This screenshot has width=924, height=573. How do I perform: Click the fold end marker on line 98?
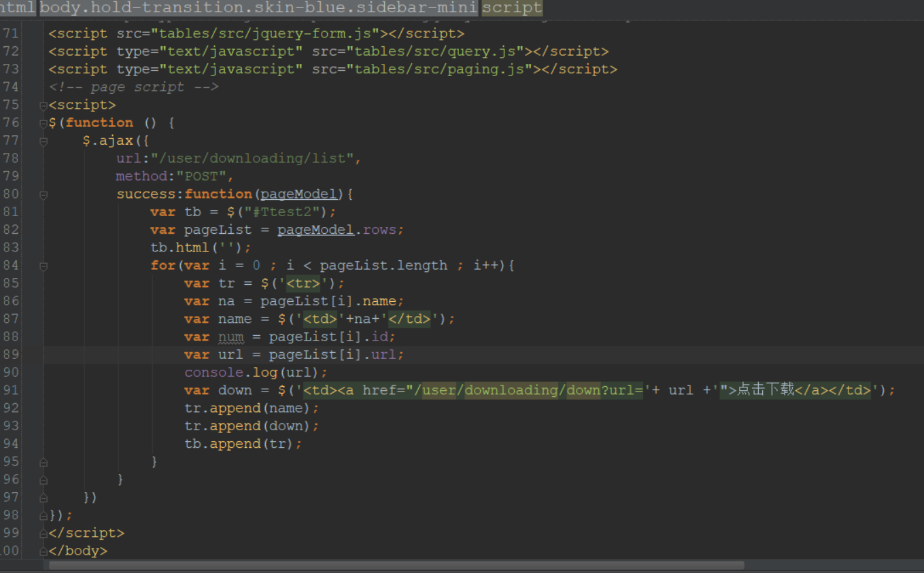pos(44,515)
